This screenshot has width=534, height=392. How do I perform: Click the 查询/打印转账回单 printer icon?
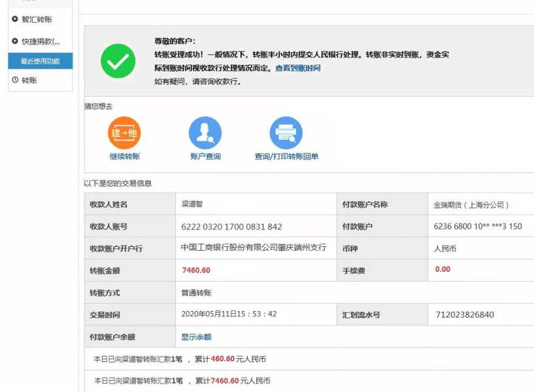click(286, 133)
